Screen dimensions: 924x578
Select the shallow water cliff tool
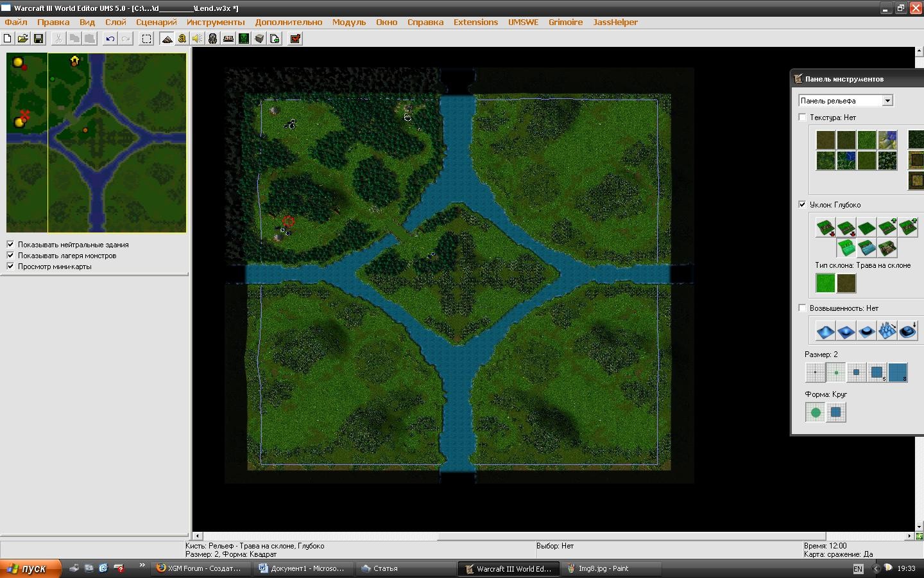click(866, 248)
